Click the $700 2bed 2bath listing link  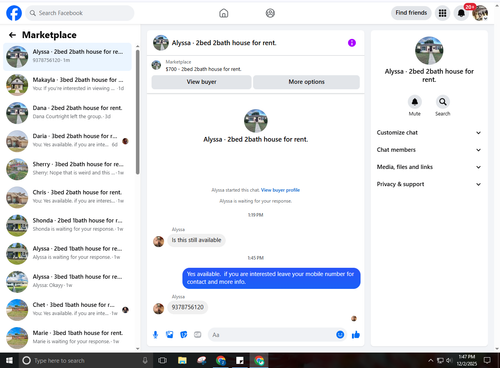(203, 69)
